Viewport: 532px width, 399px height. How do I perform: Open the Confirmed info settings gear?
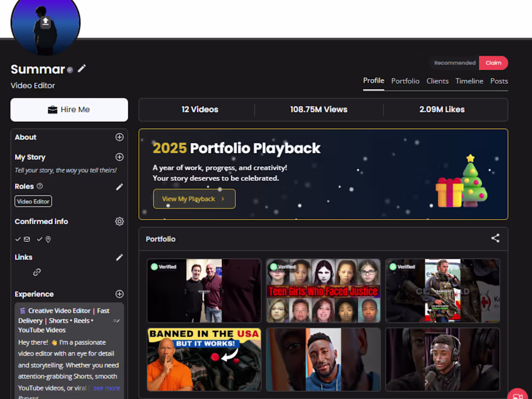[x=119, y=222]
